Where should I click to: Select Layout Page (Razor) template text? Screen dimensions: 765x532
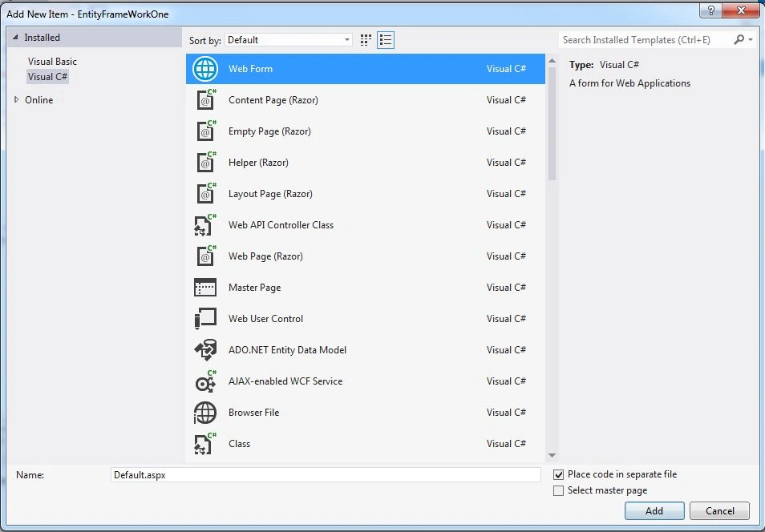pyautogui.click(x=270, y=194)
